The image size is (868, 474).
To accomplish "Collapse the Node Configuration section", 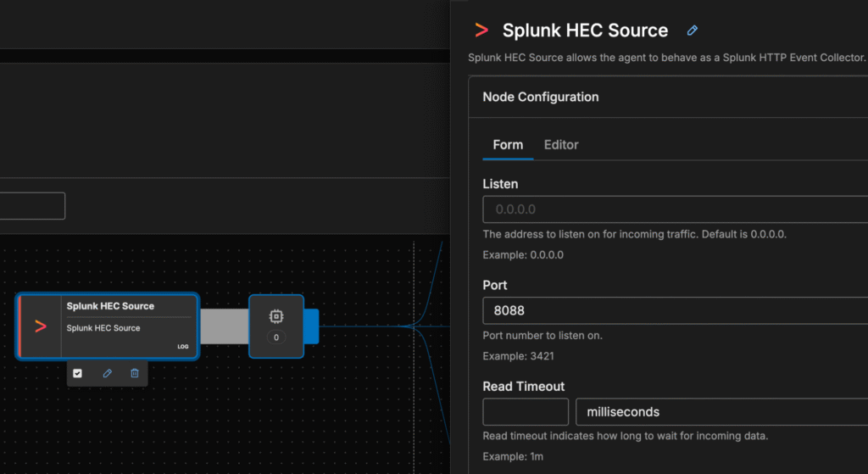I will 541,97.
